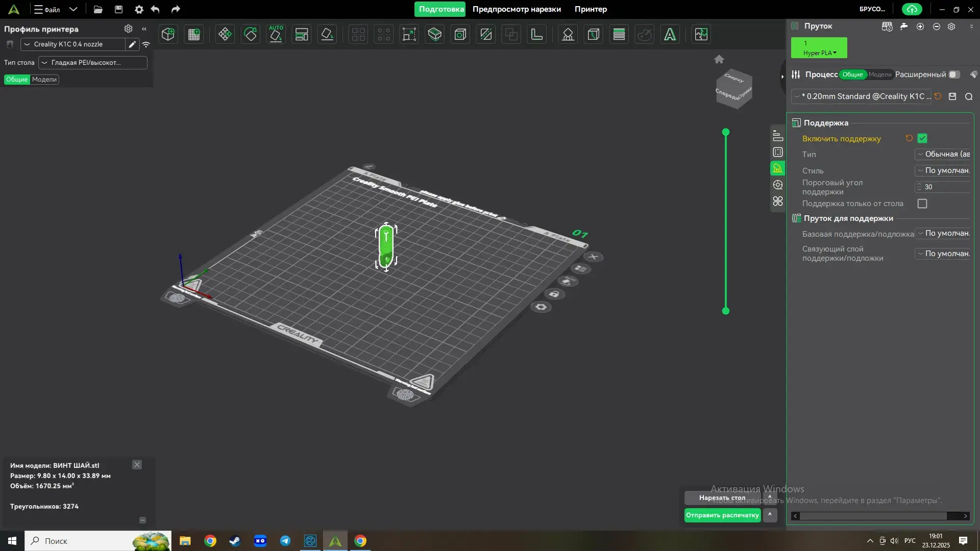Select Общие under the bed type
Image resolution: width=980 pixels, height=551 pixels.
pos(17,80)
